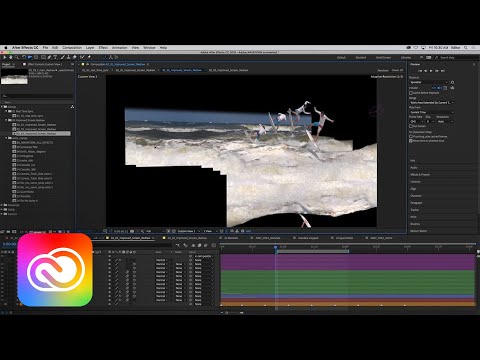The width and height of the screenshot is (480, 360).
Task: Enable Cache Before Playback checkbox
Action: click(411, 93)
